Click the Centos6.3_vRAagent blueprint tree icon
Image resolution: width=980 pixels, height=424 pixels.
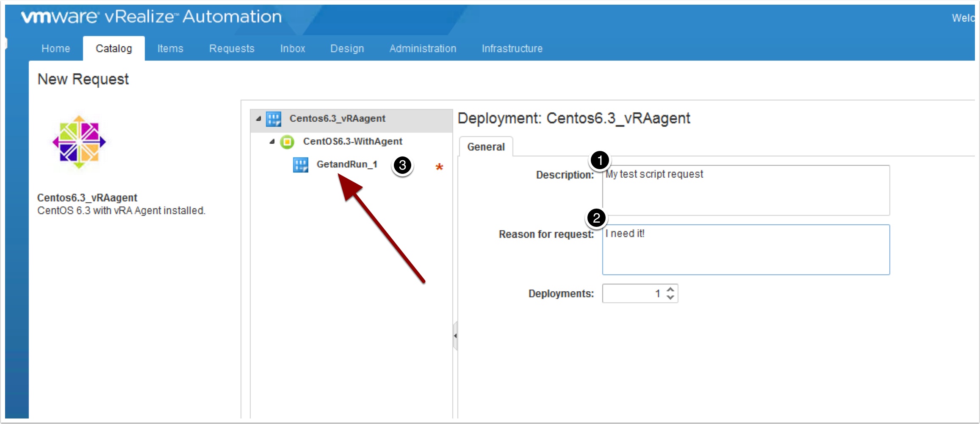click(x=274, y=119)
